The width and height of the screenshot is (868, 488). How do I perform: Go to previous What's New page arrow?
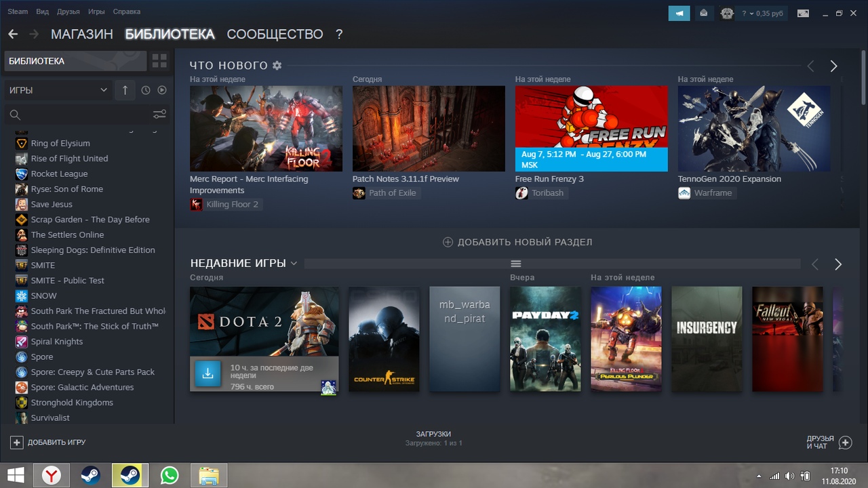(x=810, y=66)
